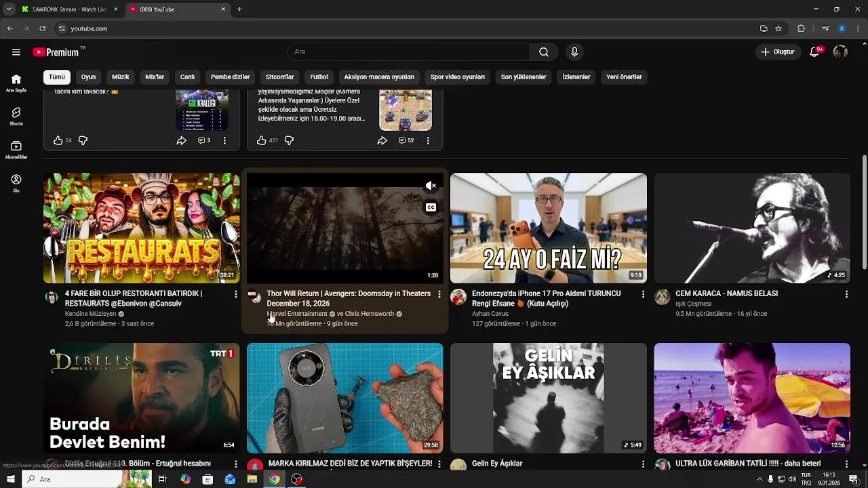Open the Işık Çeşmesi channel link

(x=694, y=304)
